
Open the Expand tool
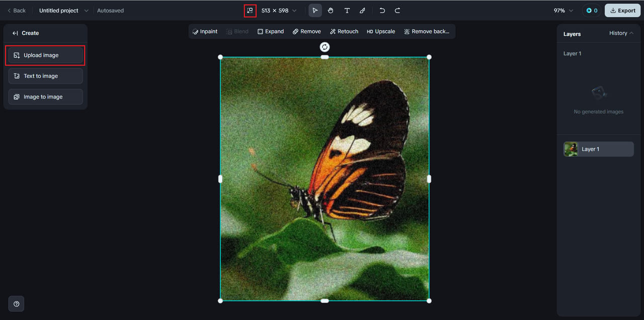[271, 31]
